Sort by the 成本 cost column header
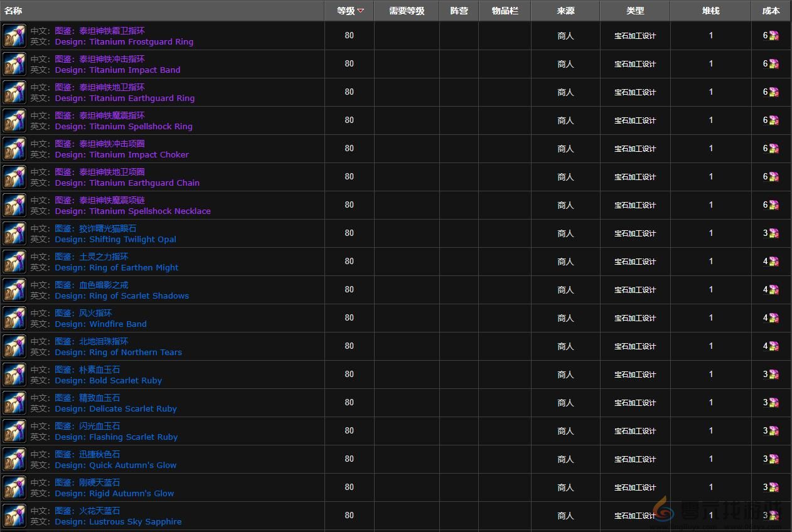The width and height of the screenshot is (792, 532). 771,11
